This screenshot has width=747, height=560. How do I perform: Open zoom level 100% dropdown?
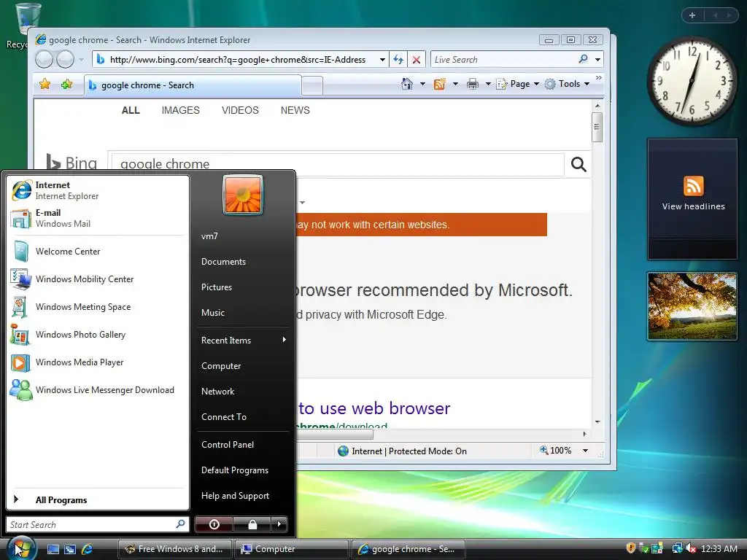pyautogui.click(x=585, y=451)
